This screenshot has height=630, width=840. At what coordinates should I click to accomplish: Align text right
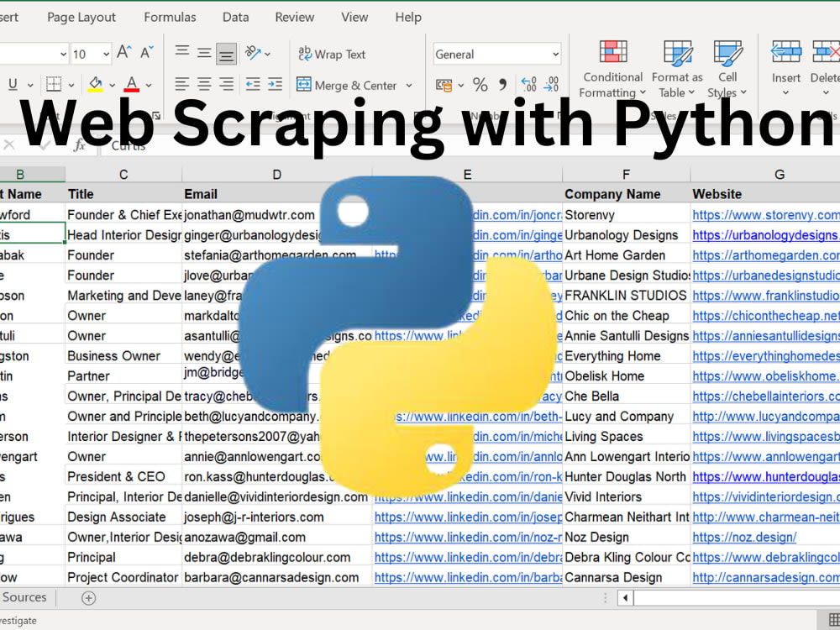pyautogui.click(x=227, y=84)
